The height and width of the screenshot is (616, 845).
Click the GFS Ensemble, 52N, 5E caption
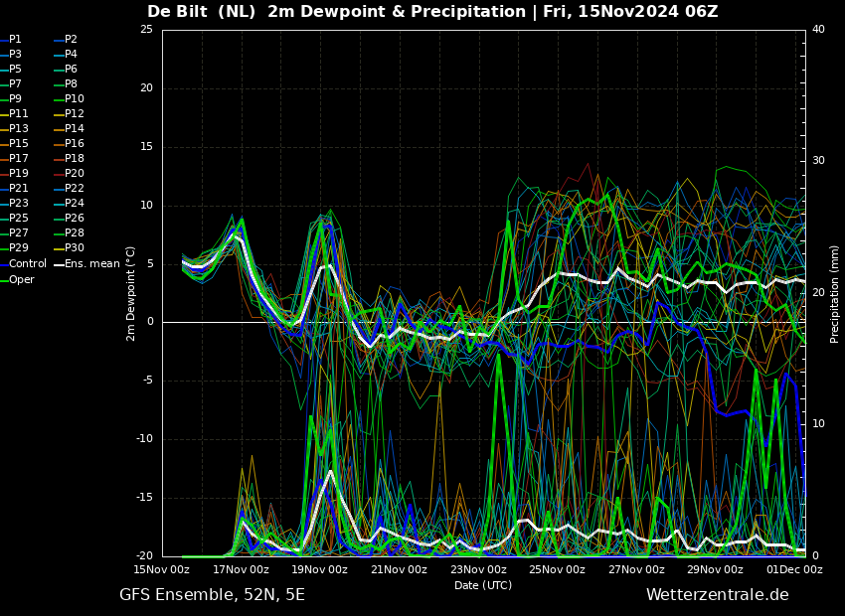tap(212, 595)
